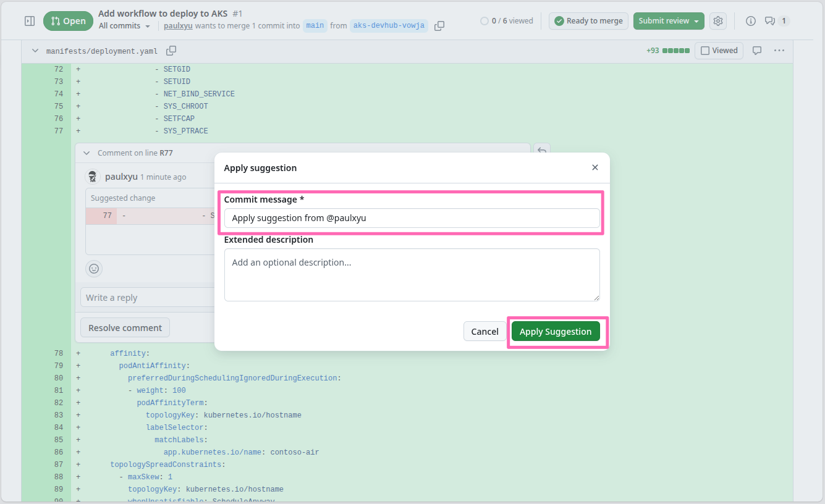Click the Open status badge
The height and width of the screenshot is (504, 825).
tap(68, 21)
